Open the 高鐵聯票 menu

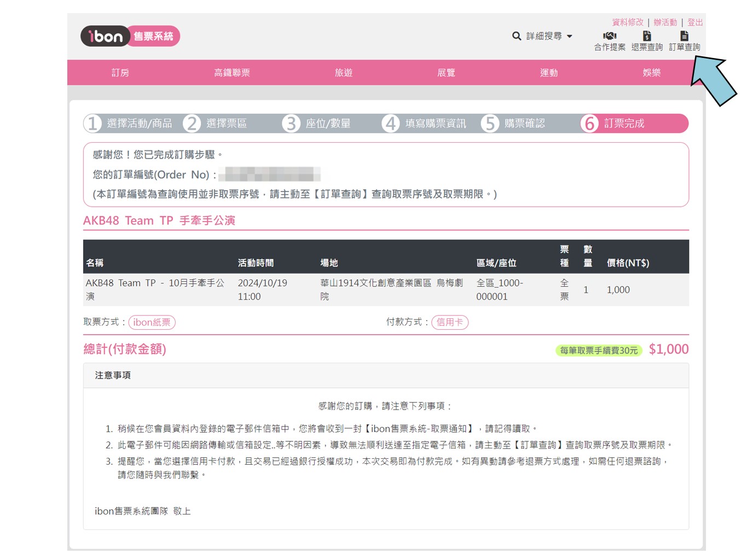point(232,73)
